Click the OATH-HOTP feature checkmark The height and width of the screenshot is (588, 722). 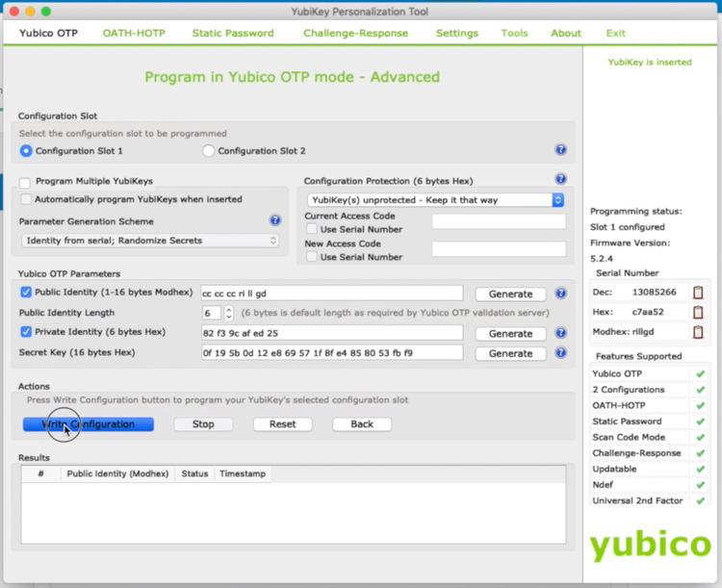coord(701,406)
